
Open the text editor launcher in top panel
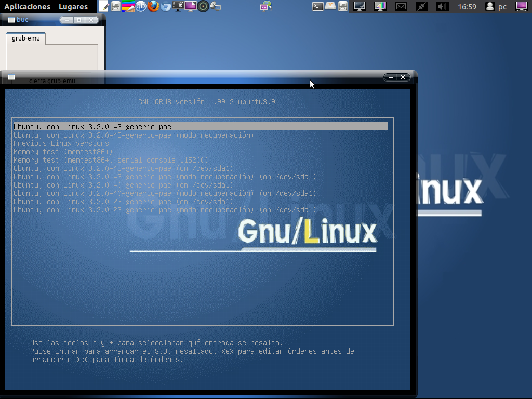[x=104, y=6]
